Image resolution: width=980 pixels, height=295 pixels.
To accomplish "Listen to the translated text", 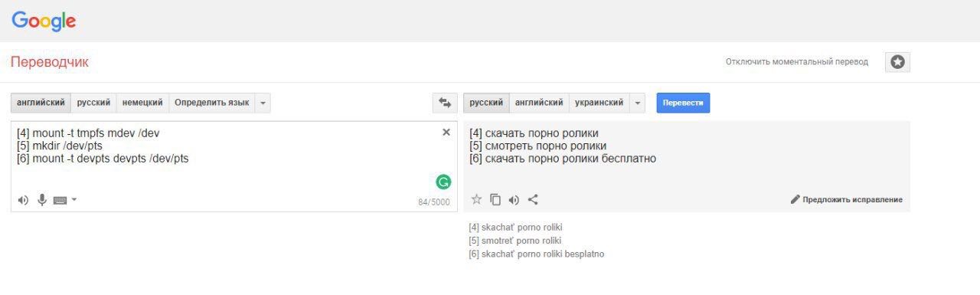I will point(514,199).
